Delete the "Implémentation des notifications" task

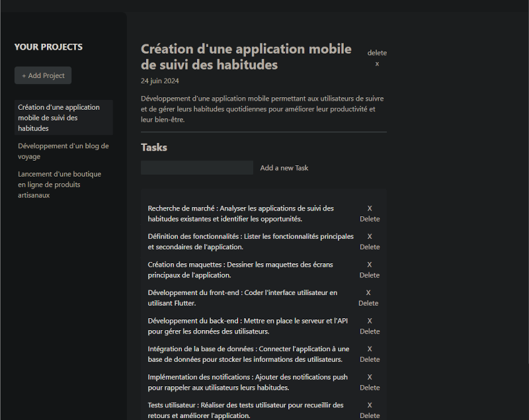pos(370,382)
